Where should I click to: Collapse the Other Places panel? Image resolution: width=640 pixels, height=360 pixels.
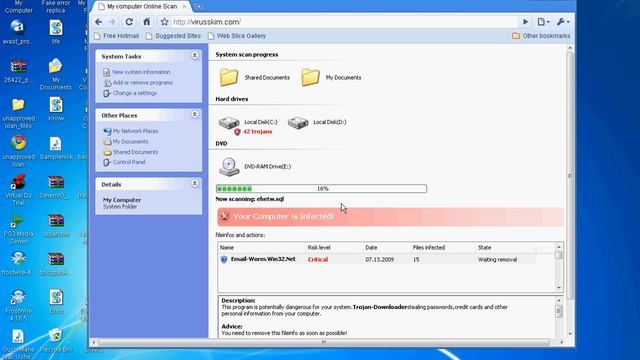pos(195,115)
